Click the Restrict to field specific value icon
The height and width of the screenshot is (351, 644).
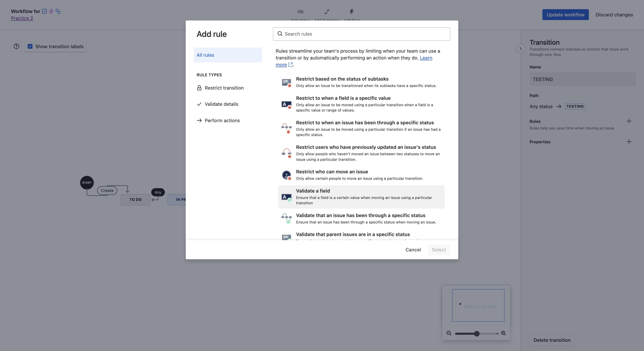(x=286, y=104)
